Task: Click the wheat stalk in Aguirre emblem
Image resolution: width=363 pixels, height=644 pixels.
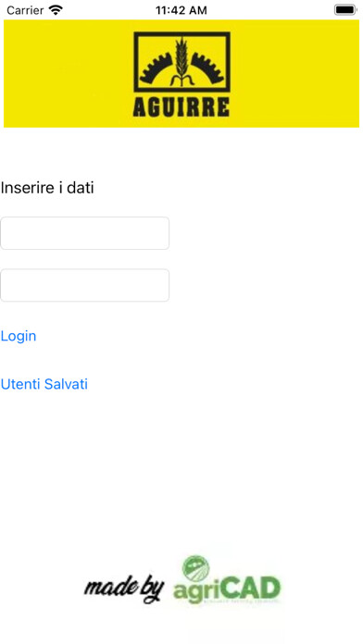Action: 181,61
